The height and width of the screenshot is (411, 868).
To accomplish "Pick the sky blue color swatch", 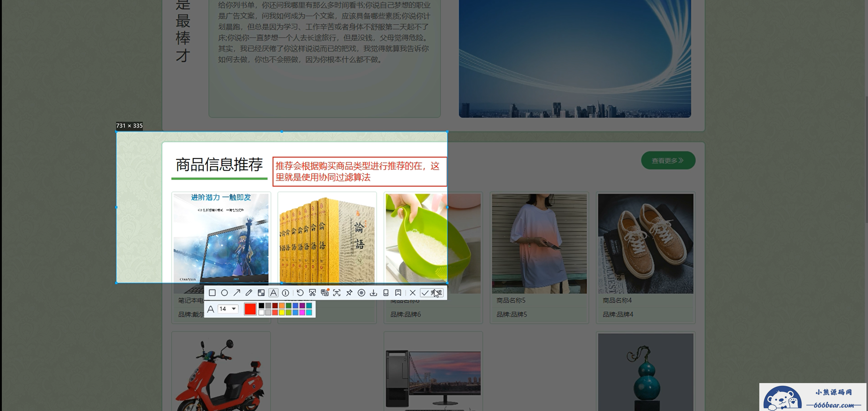I will (x=295, y=312).
